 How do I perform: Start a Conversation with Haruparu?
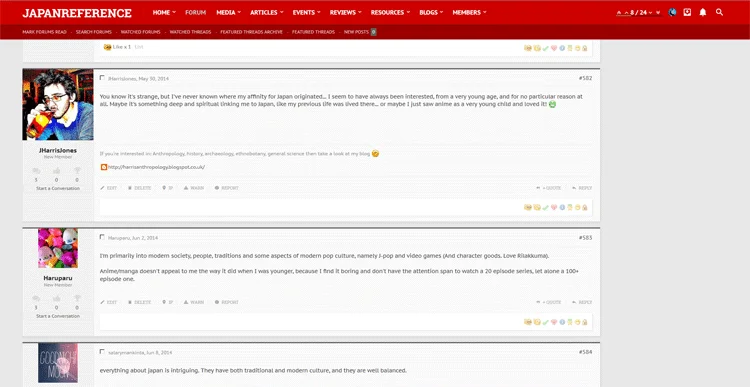[58, 316]
